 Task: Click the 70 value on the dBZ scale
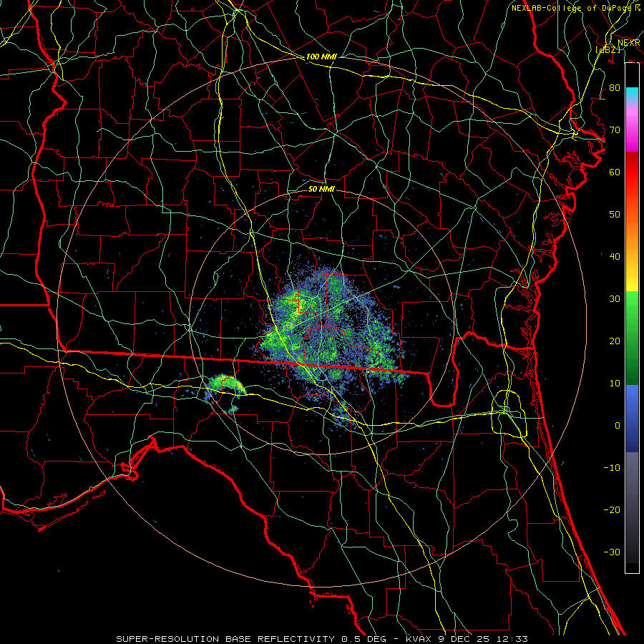pyautogui.click(x=615, y=130)
